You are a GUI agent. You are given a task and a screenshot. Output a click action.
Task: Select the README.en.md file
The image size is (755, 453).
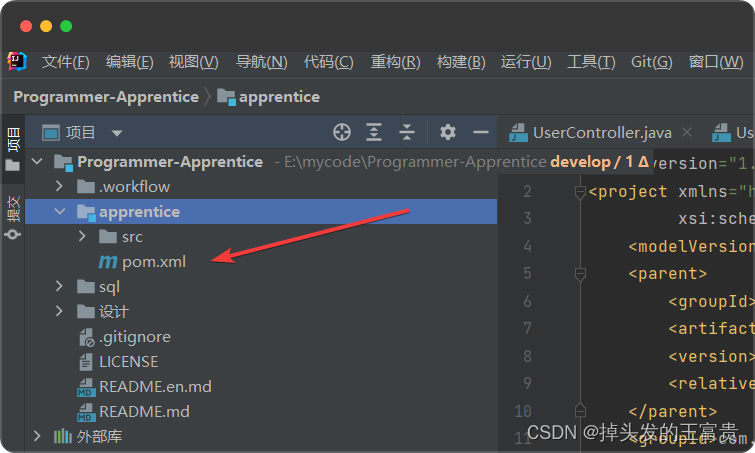[261, 387]
